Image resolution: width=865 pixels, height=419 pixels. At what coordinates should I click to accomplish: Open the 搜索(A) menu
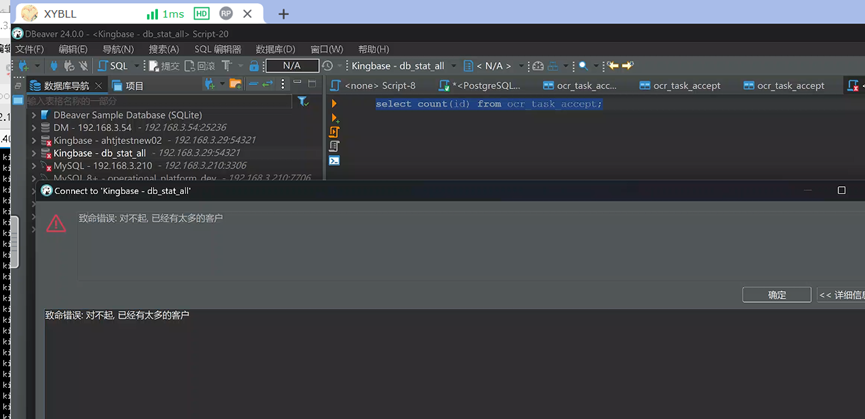164,49
